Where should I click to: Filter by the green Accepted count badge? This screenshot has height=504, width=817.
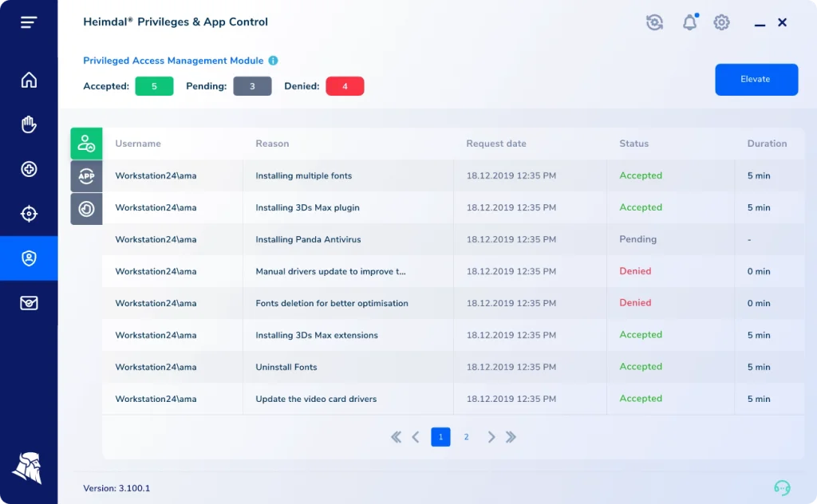154,86
